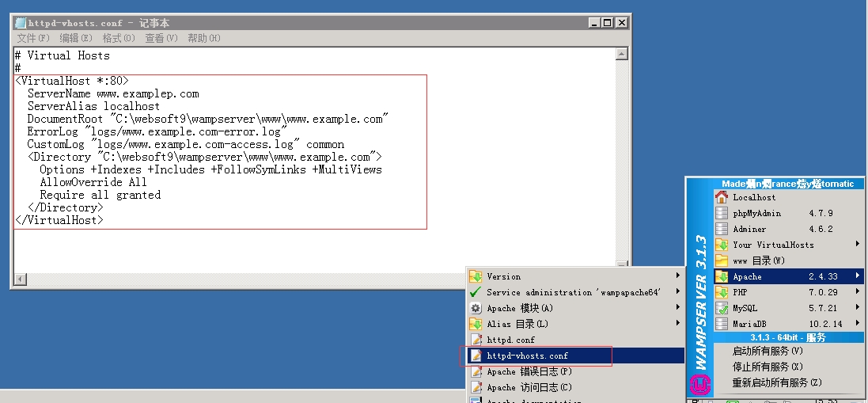This screenshot has width=868, height=403.
Task: Click the www 目录 folder icon
Action: coord(722,260)
